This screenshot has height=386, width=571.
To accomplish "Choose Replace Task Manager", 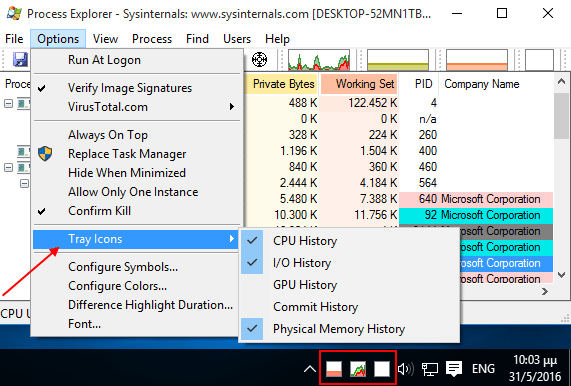I will click(x=137, y=154).
